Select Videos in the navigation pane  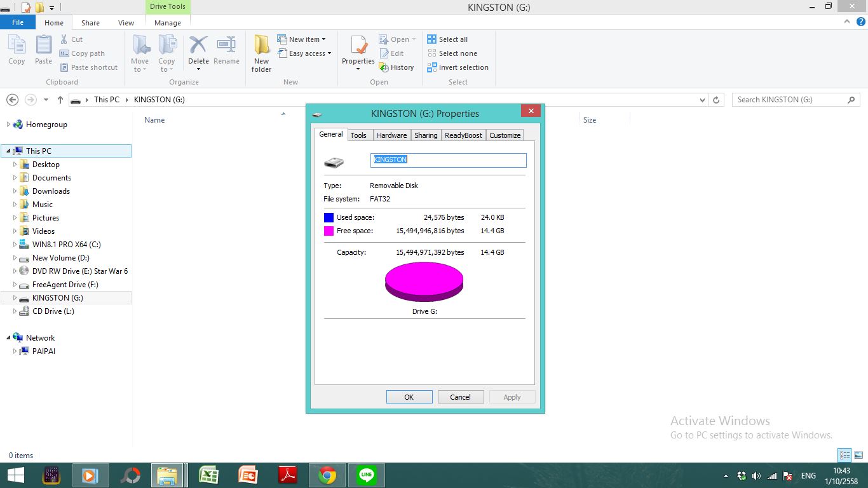(x=43, y=231)
